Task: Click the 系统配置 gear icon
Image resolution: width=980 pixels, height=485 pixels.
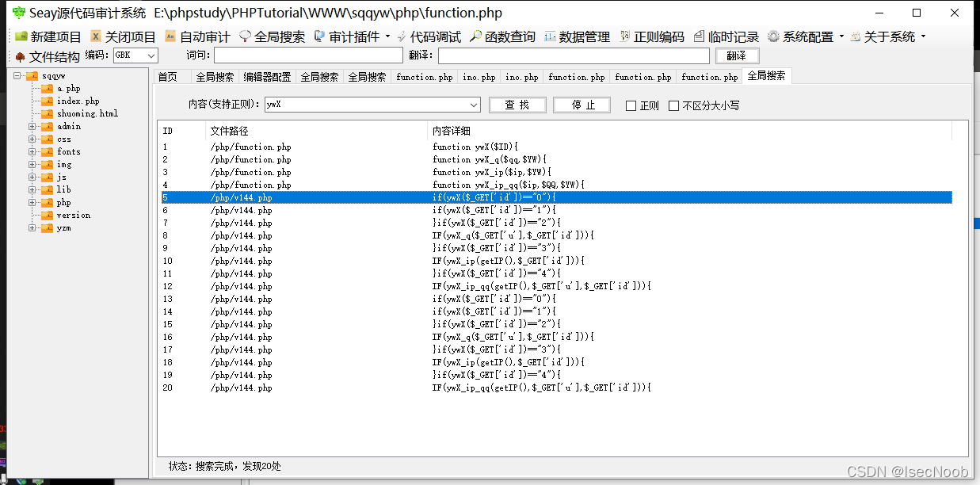Action: tap(773, 36)
